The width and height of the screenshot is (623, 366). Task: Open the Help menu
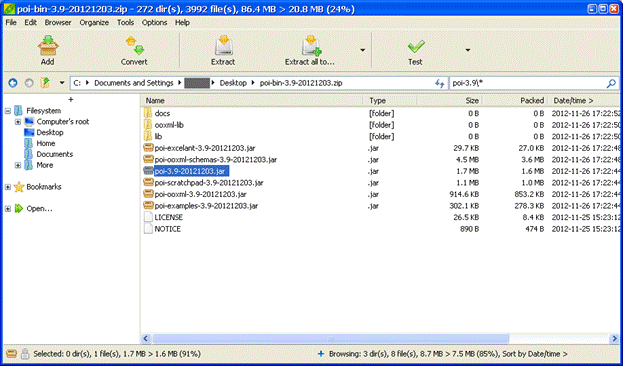pos(182,23)
